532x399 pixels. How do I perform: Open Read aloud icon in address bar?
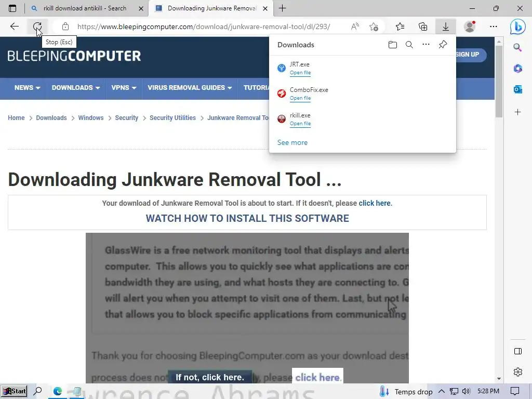pyautogui.click(x=355, y=26)
